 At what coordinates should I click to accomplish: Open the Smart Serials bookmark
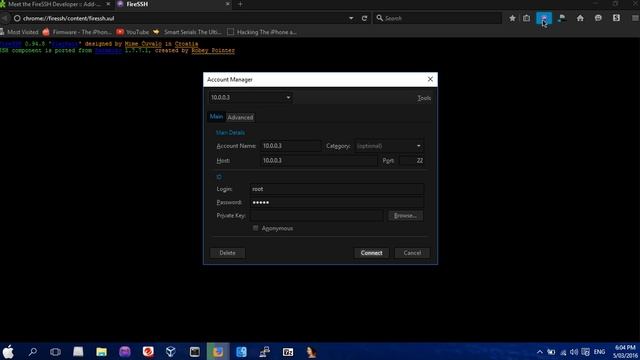pyautogui.click(x=187, y=32)
